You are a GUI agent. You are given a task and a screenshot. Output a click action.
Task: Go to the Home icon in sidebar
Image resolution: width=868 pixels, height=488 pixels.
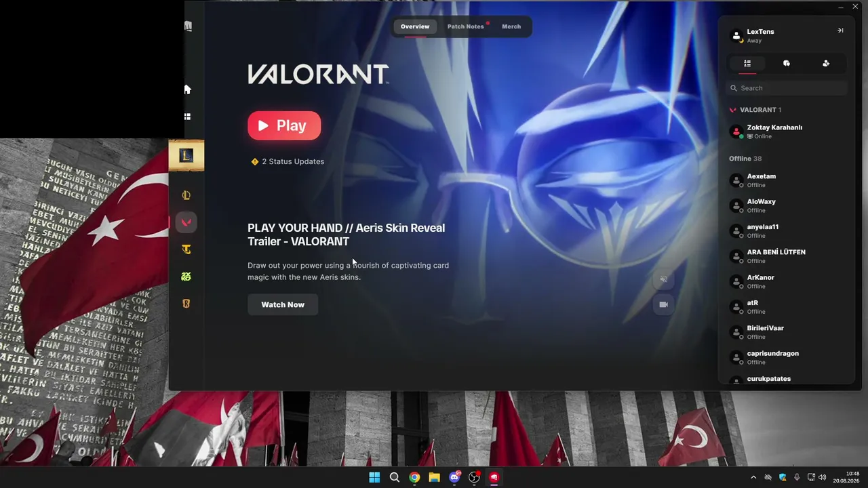click(188, 89)
